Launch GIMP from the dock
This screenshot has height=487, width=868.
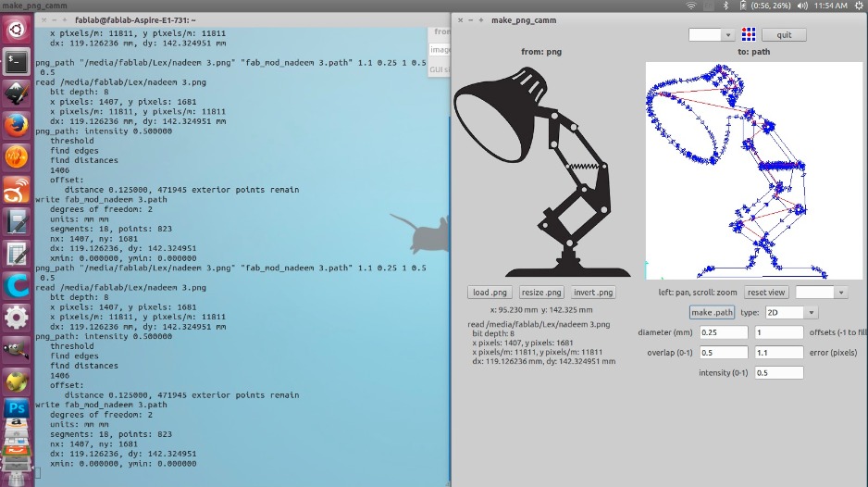click(16, 350)
